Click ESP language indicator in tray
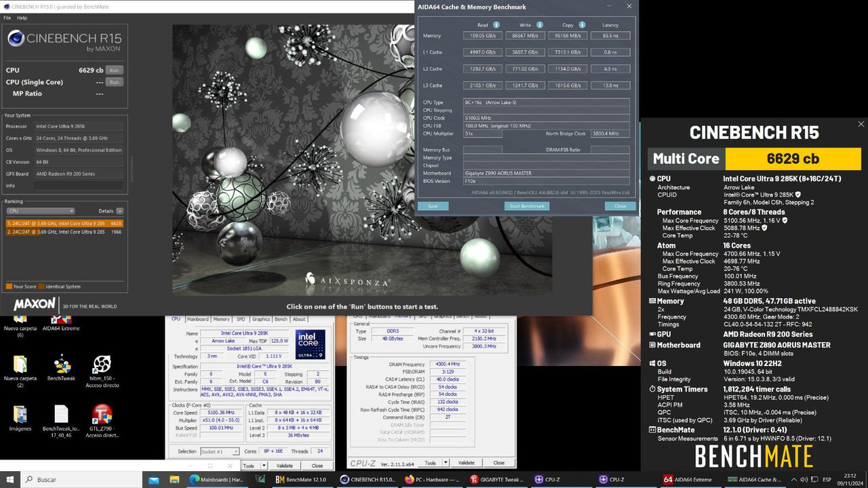The width and height of the screenshot is (868, 488). pos(828,479)
